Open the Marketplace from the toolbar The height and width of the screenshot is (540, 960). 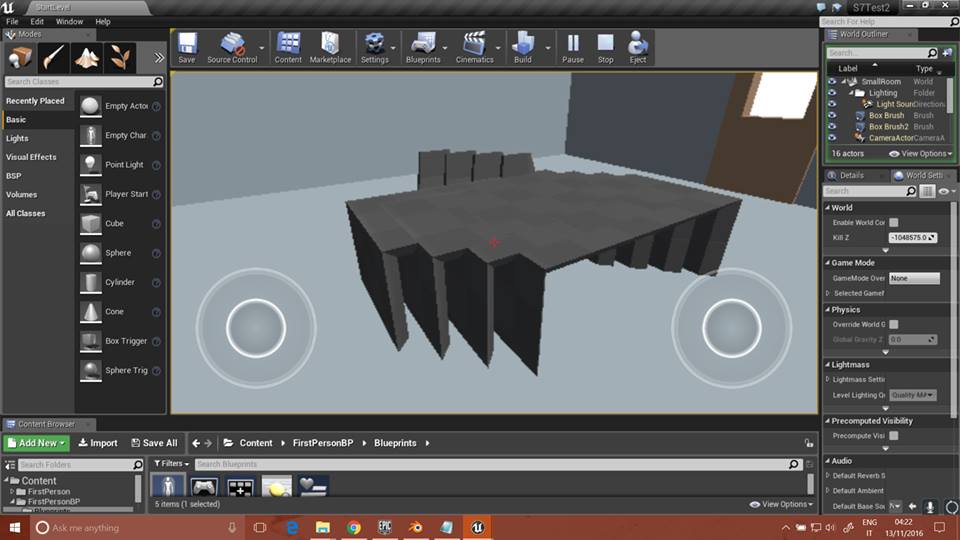[329, 46]
